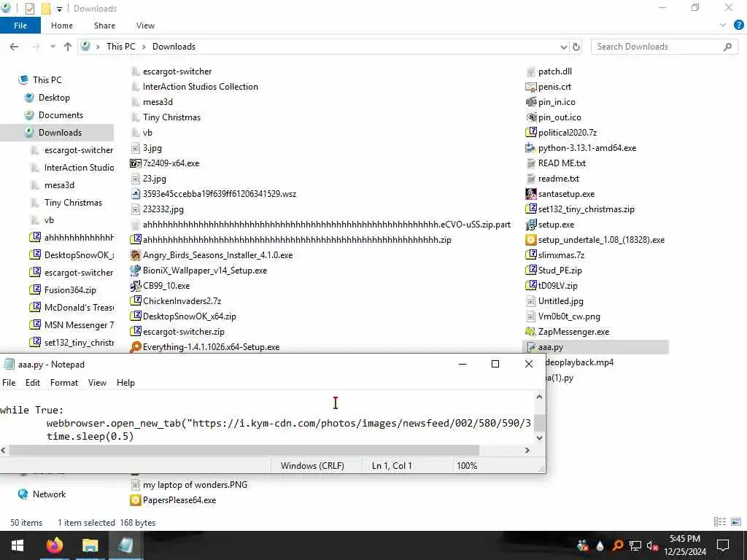Expand the ribbon with the chevron
747x560 pixels.
723,26
